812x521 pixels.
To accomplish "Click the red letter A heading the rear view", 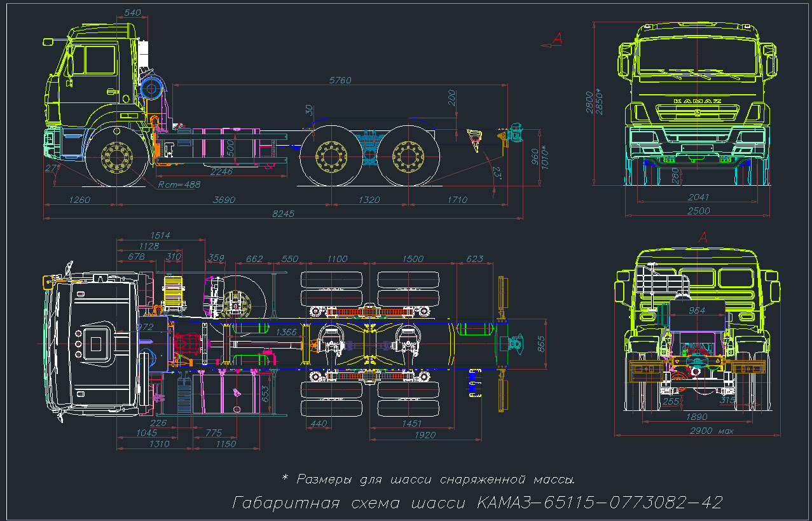I will [703, 237].
